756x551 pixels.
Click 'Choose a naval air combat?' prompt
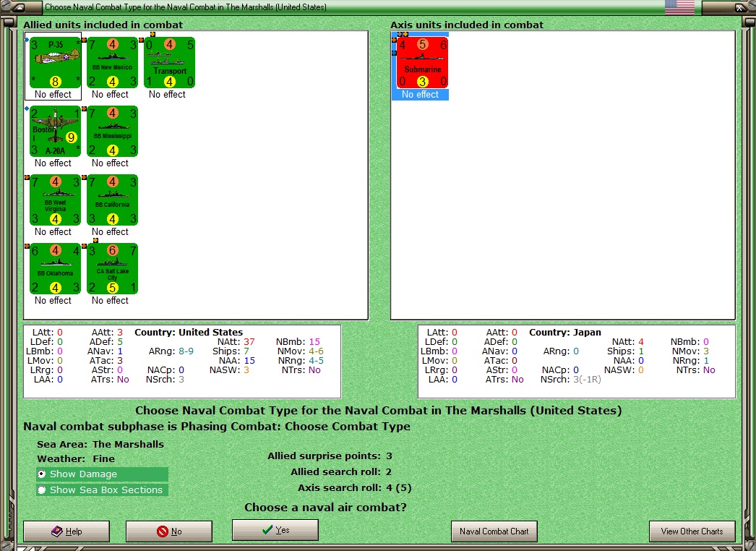(325, 508)
